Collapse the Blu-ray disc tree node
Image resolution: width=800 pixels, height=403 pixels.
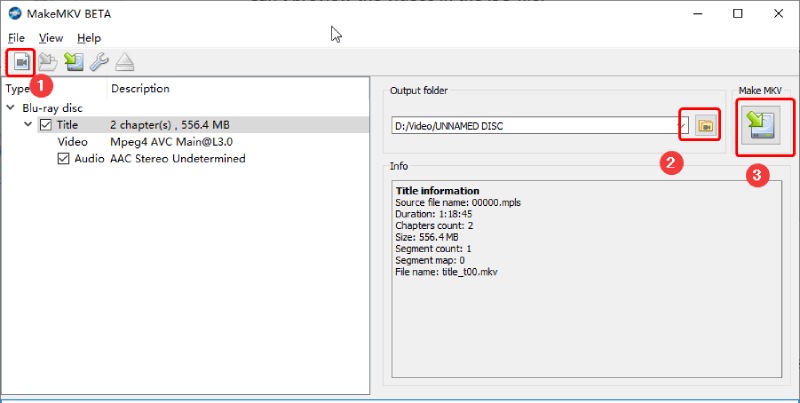pos(11,108)
